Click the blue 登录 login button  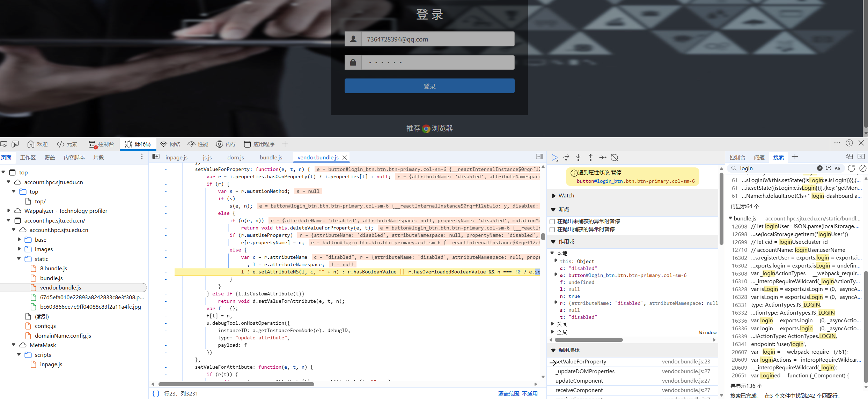tap(429, 86)
